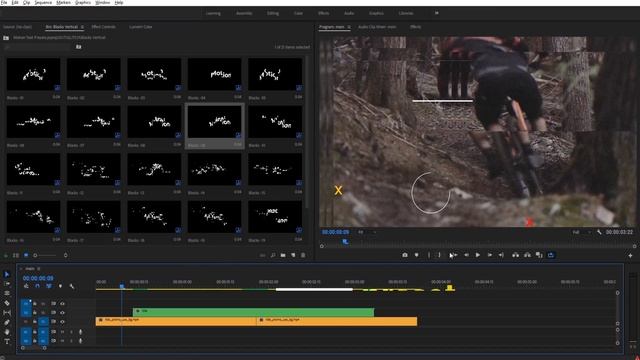The image size is (640, 360).
Task: Open the Markers menu
Action: point(63,2)
